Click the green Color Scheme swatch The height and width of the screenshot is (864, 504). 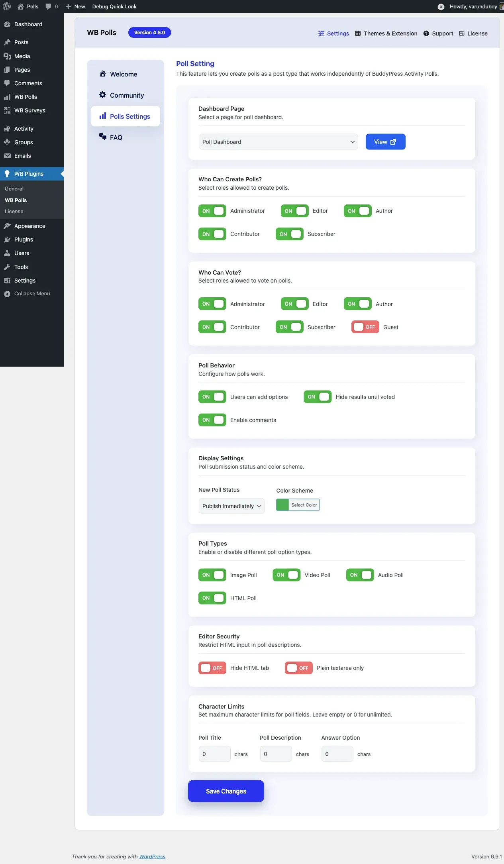click(282, 505)
